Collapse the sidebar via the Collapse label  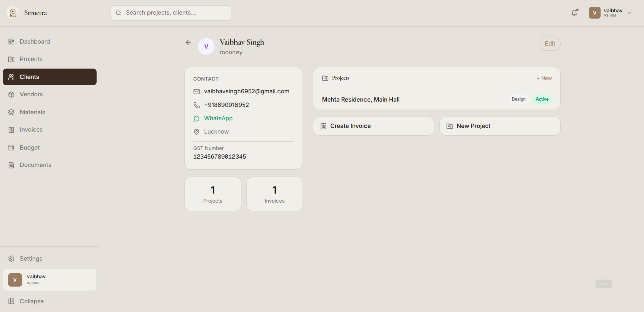(x=32, y=301)
